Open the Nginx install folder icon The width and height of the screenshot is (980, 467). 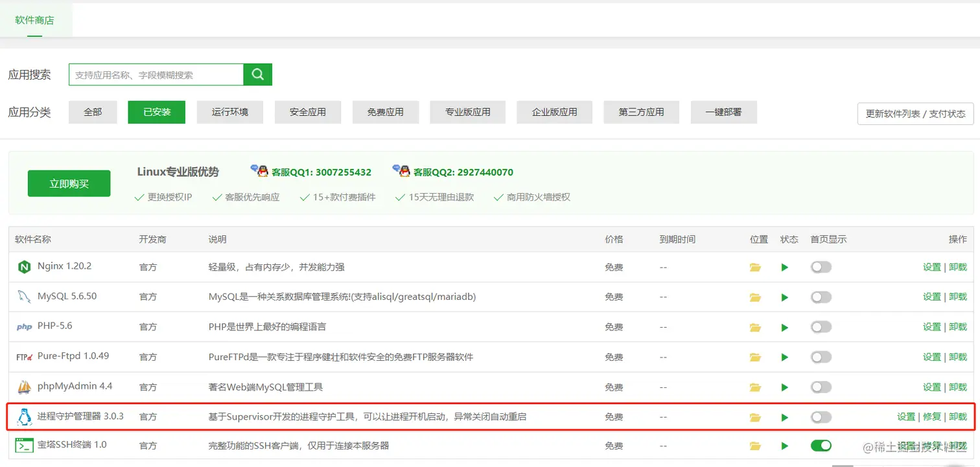755,267
